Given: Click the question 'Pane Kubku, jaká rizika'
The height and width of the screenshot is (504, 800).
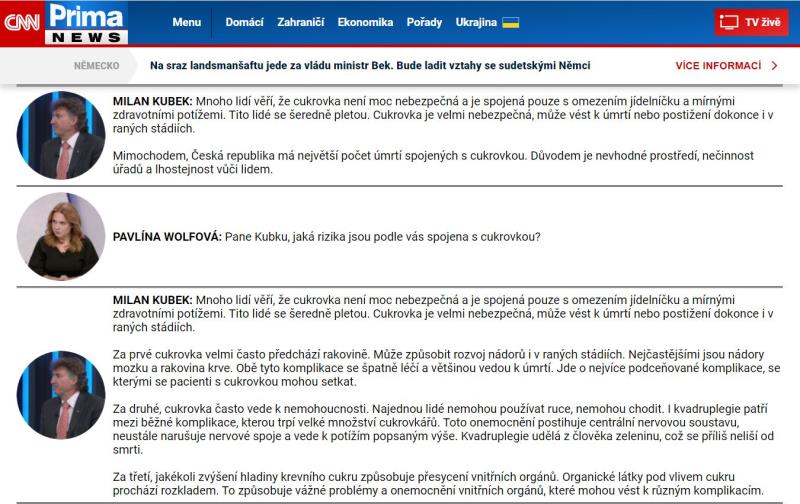Looking at the screenshot, I should point(383,237).
